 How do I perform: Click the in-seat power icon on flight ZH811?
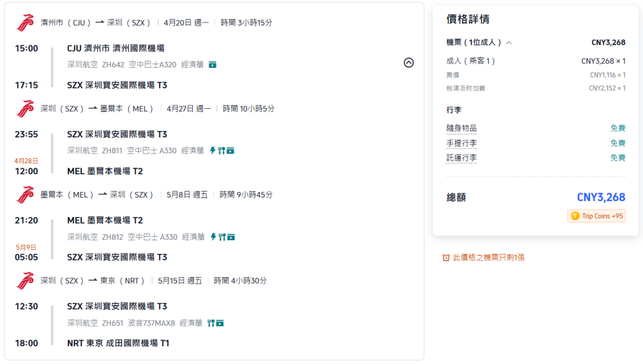pos(213,150)
